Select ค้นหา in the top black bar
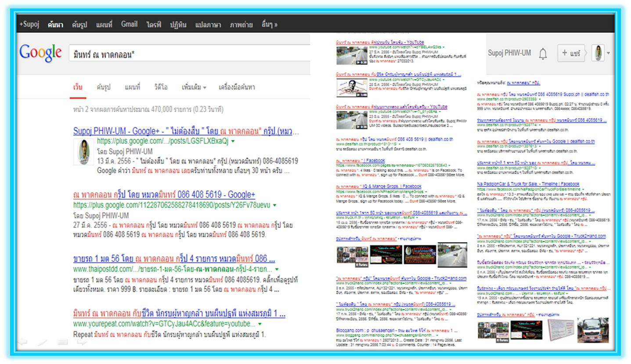This screenshot has width=631, height=364. click(56, 25)
